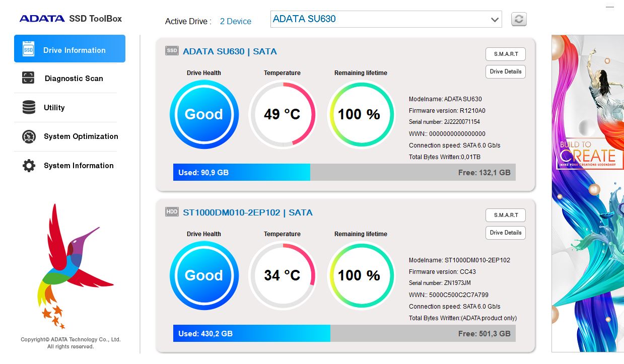Screen dimensions: 624x364
Task: Click the ADATA logo in header
Action: [42, 19]
